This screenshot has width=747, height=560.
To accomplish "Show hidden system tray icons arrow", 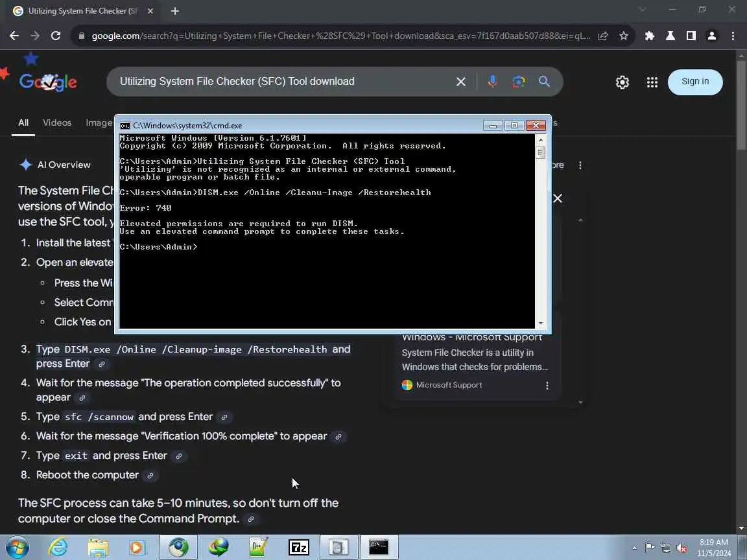I will (x=634, y=548).
